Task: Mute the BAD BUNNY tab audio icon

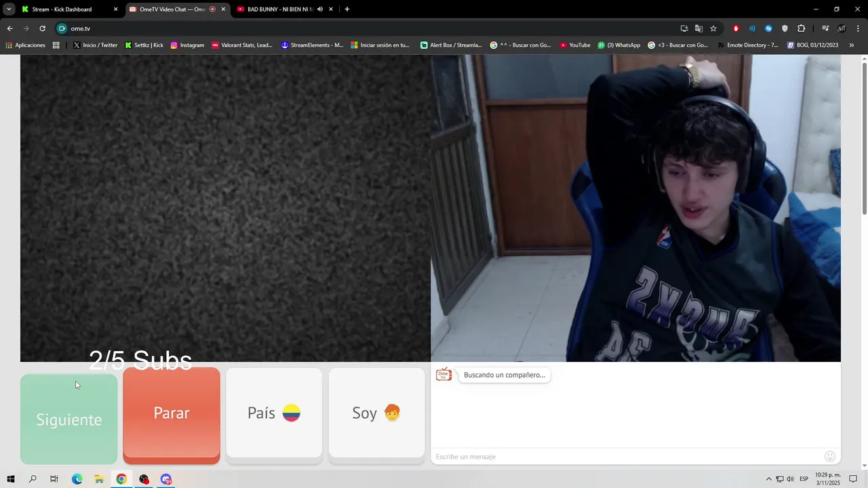Action: click(x=320, y=9)
